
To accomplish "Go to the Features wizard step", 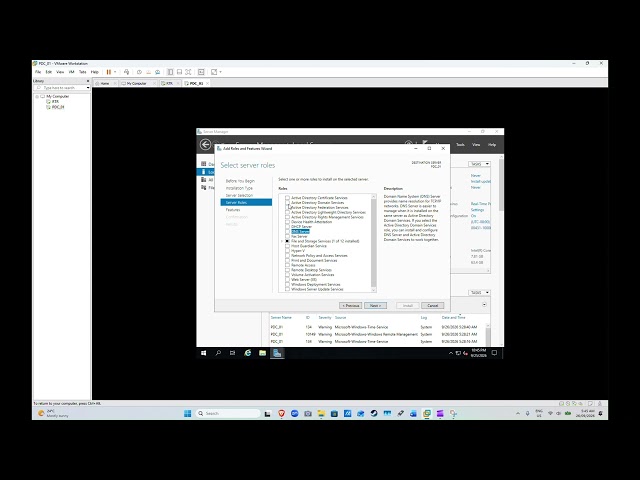I will click(x=233, y=210).
